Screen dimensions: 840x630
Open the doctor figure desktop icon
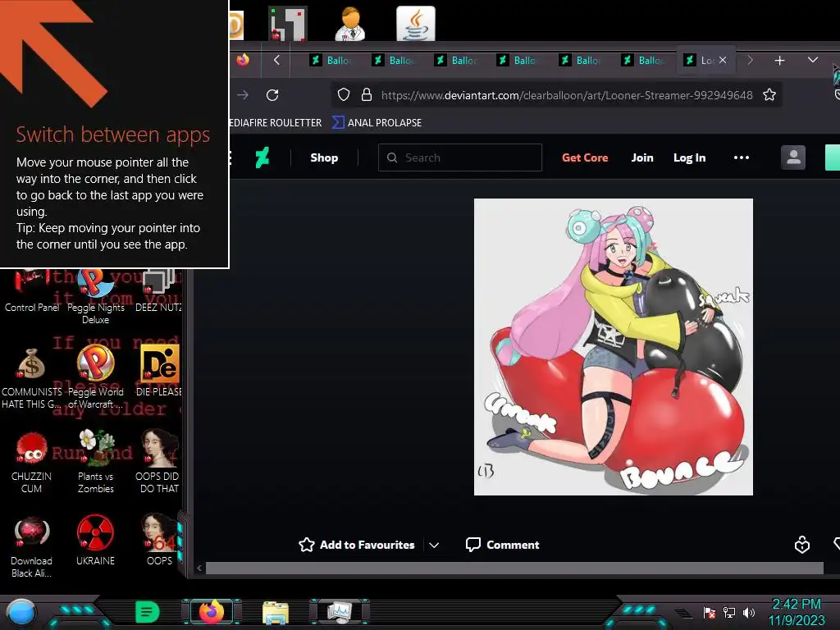(x=350, y=24)
